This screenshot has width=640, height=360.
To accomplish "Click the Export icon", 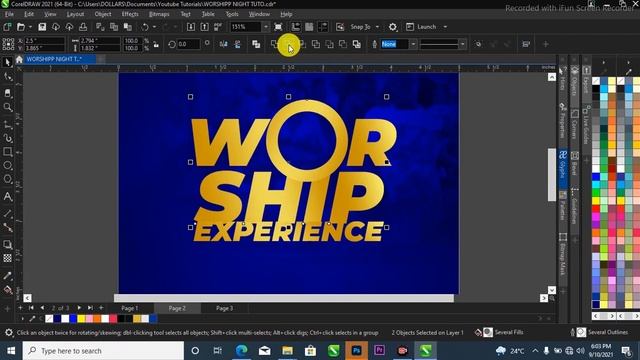I will [x=204, y=27].
